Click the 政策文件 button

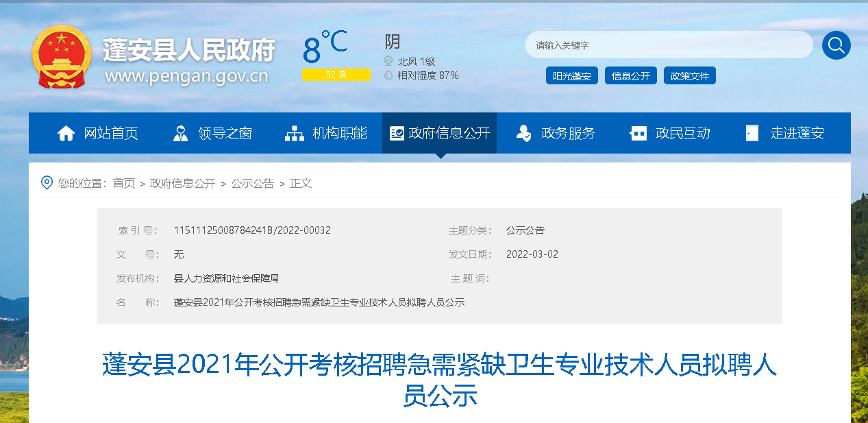[690, 76]
